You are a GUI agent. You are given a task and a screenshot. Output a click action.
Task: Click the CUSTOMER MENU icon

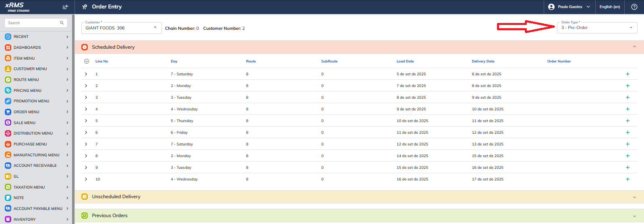click(8, 69)
